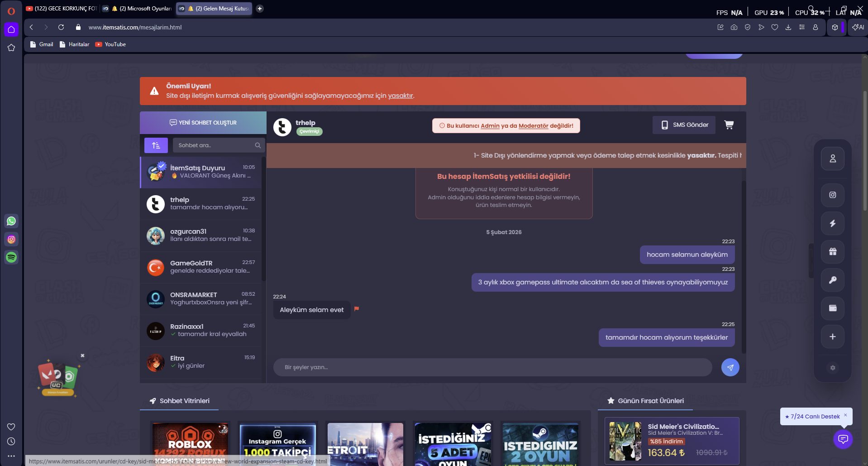Select the Sohbet Vitrinleri tab
This screenshot has height=466, width=868.
pos(180,401)
